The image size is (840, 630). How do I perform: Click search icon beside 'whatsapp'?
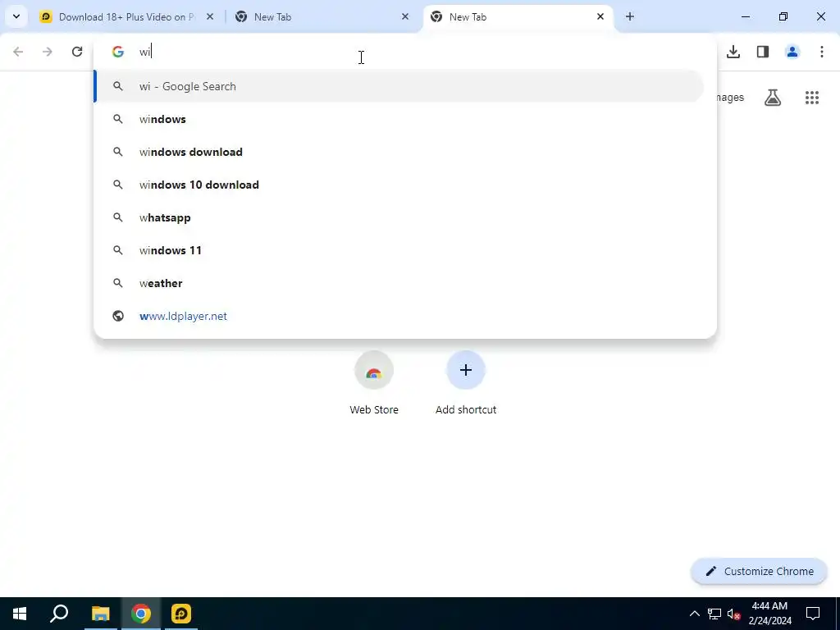(x=118, y=217)
